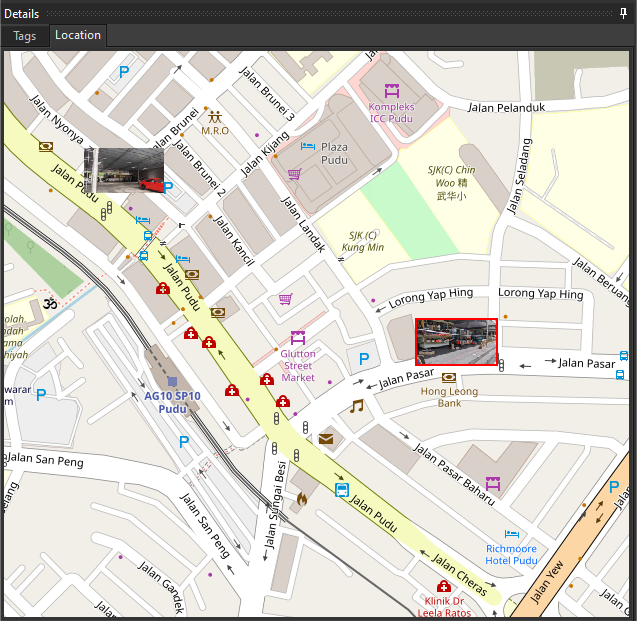Click the AG10 SP10 Pudu station marker
Image resolution: width=637 pixels, height=621 pixels.
point(172,381)
